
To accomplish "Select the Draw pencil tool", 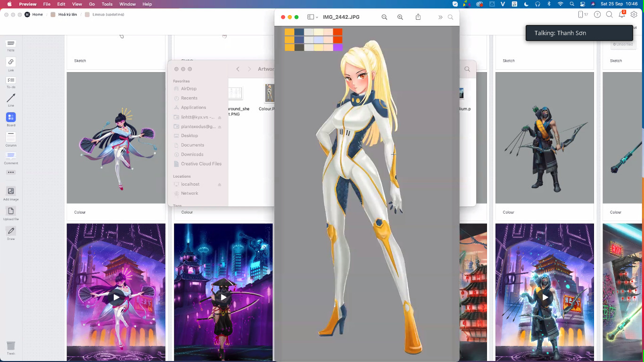I will click(x=11, y=230).
